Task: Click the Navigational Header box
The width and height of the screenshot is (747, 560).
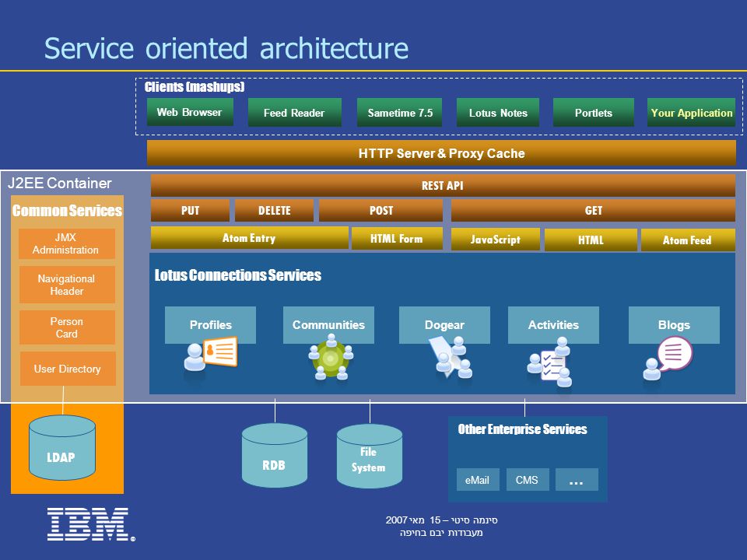Action: 67,285
